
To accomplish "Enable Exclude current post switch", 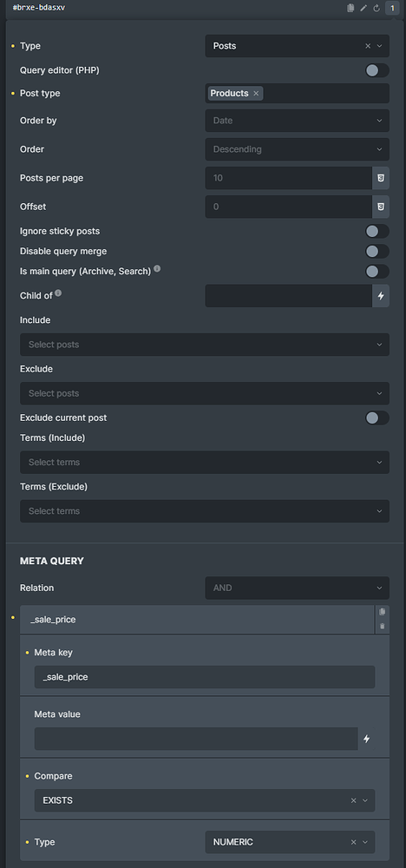I will tap(377, 418).
